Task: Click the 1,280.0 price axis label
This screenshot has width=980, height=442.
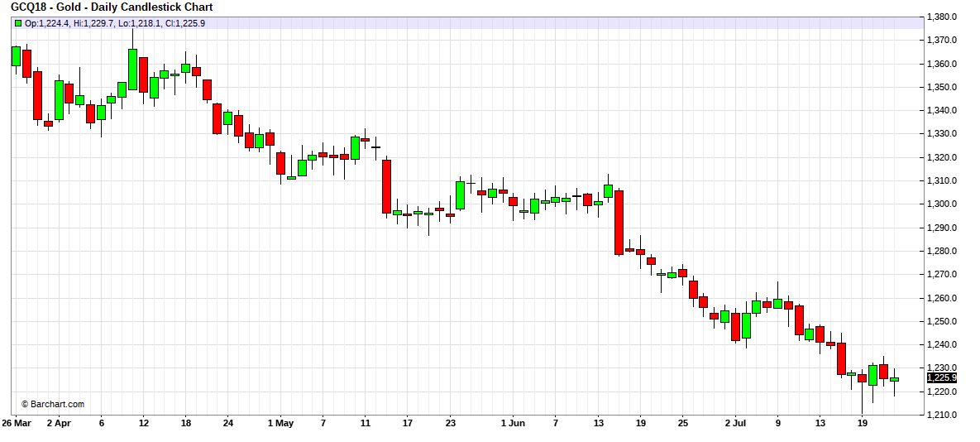Action: click(943, 252)
